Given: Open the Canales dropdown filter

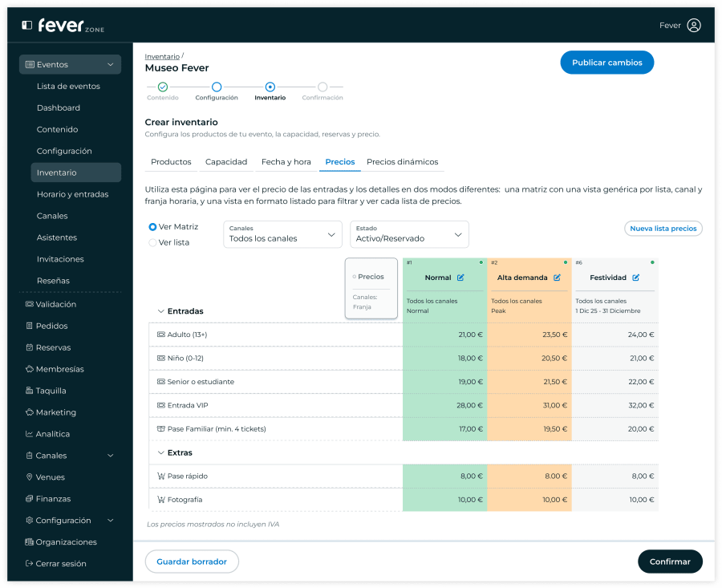Looking at the screenshot, I should click(x=282, y=234).
